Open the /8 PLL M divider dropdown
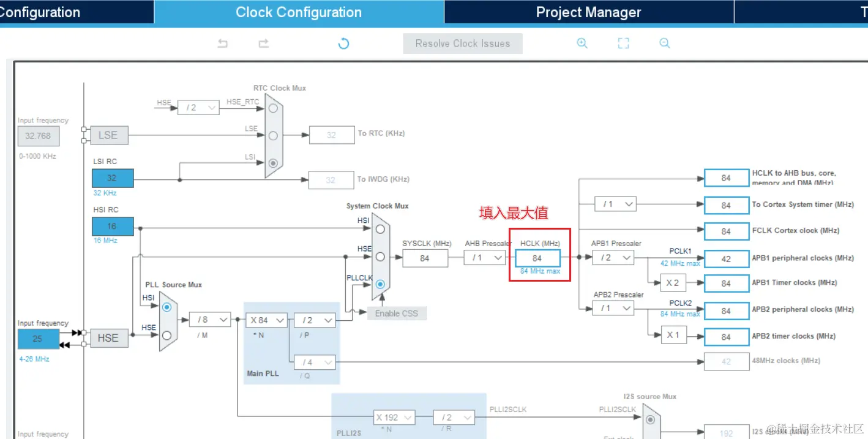 coord(210,320)
